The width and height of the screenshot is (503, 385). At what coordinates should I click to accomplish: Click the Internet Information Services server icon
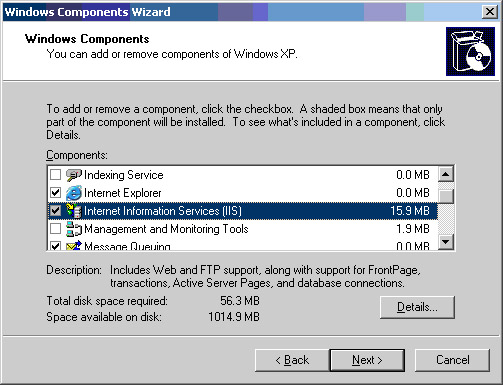coord(74,211)
